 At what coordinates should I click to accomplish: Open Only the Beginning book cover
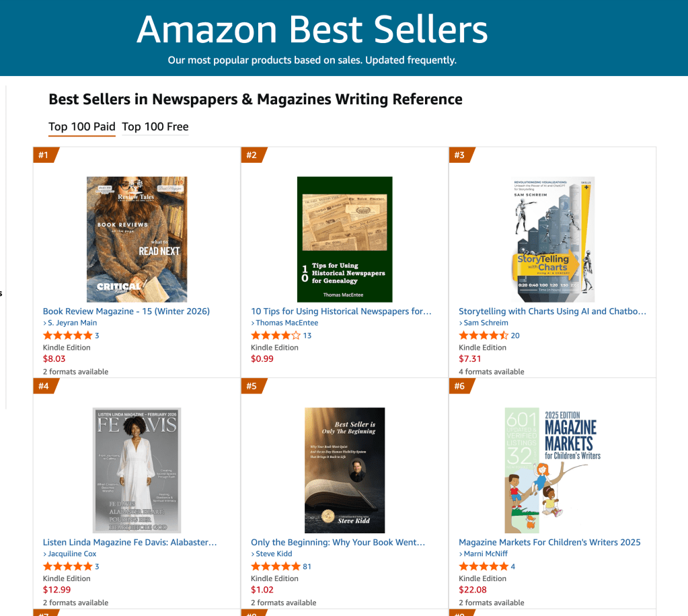click(x=344, y=470)
